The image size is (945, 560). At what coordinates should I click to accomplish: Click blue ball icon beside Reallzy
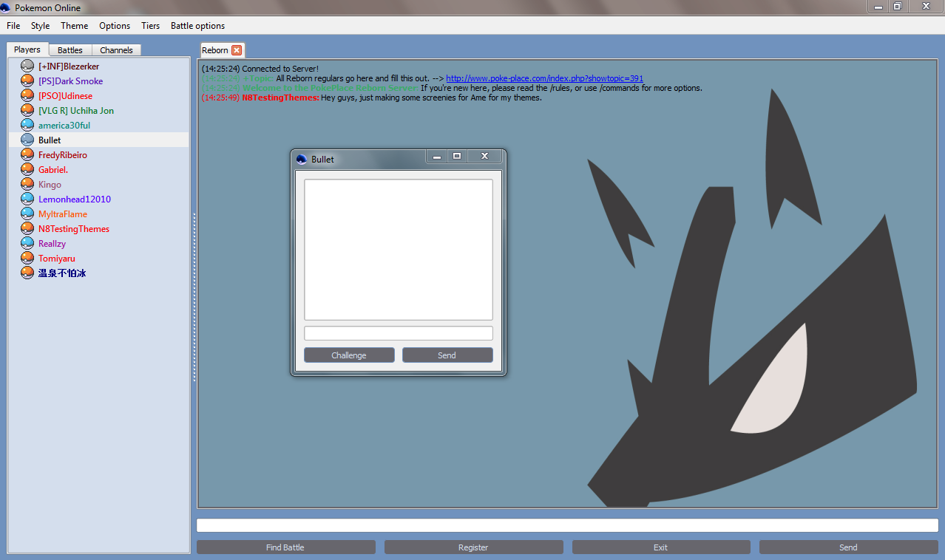click(27, 243)
